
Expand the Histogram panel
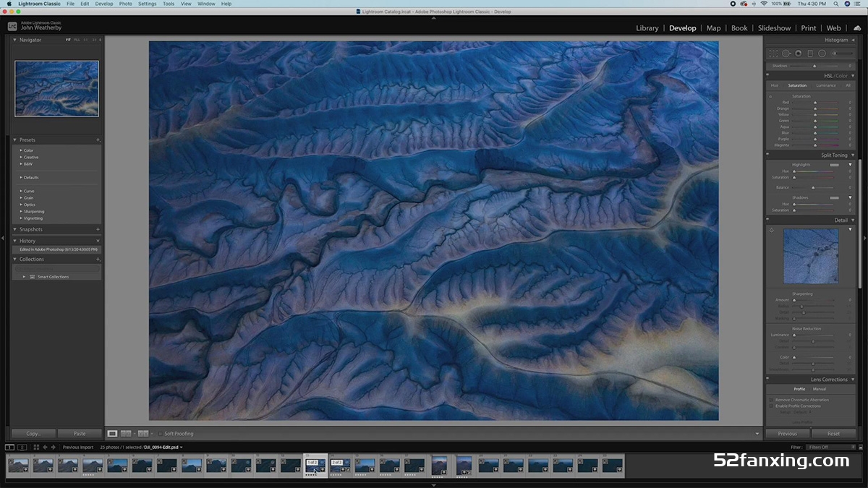[853, 40]
